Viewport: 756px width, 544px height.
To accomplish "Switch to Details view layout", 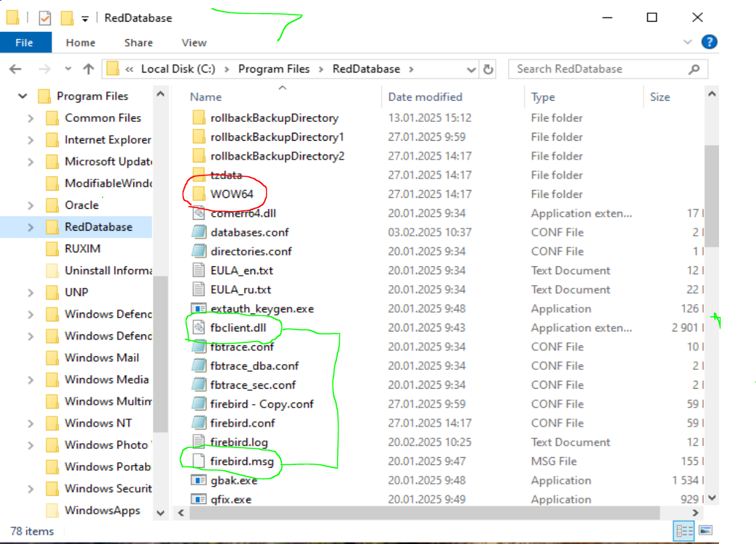I will coord(684,531).
